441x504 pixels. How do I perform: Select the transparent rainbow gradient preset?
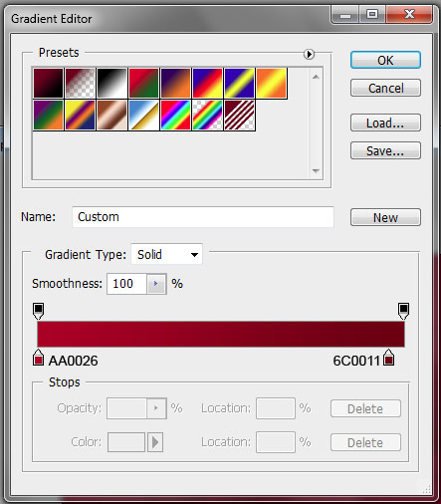207,115
